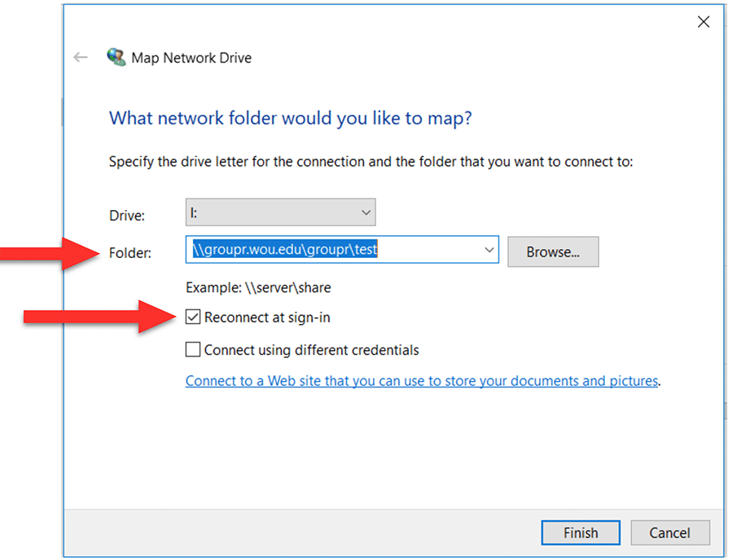The image size is (737, 560).
Task: Close the Map Network Drive dialog
Action: [x=703, y=22]
